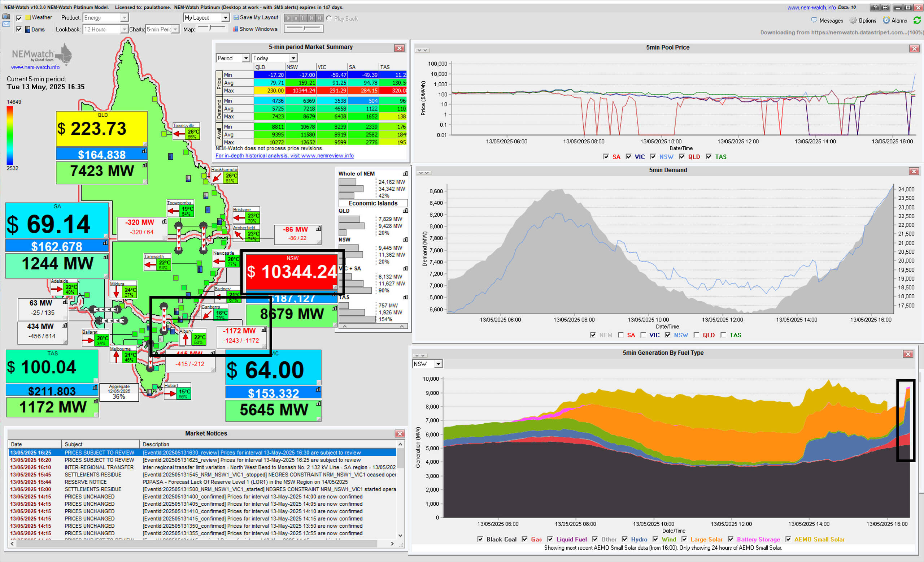Expand options arrows on 5min Pool Price panel
Screen dimensions: 924x562
pyautogui.click(x=423, y=50)
